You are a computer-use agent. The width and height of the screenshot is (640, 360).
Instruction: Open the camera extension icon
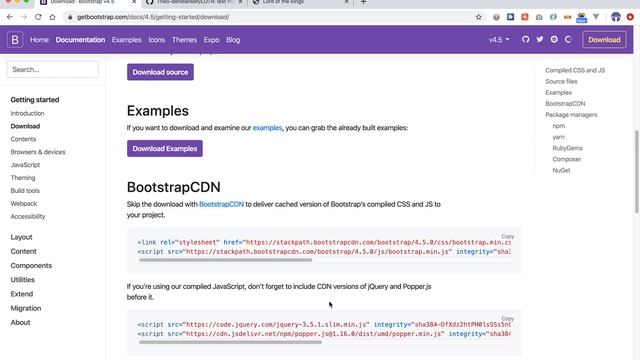click(539, 17)
